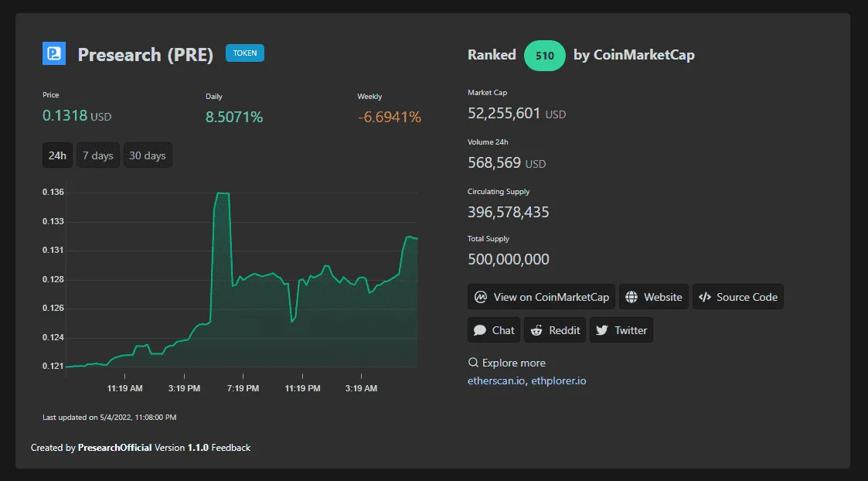Click the code brackets icon on Source Code
The width and height of the screenshot is (868, 481).
point(705,297)
